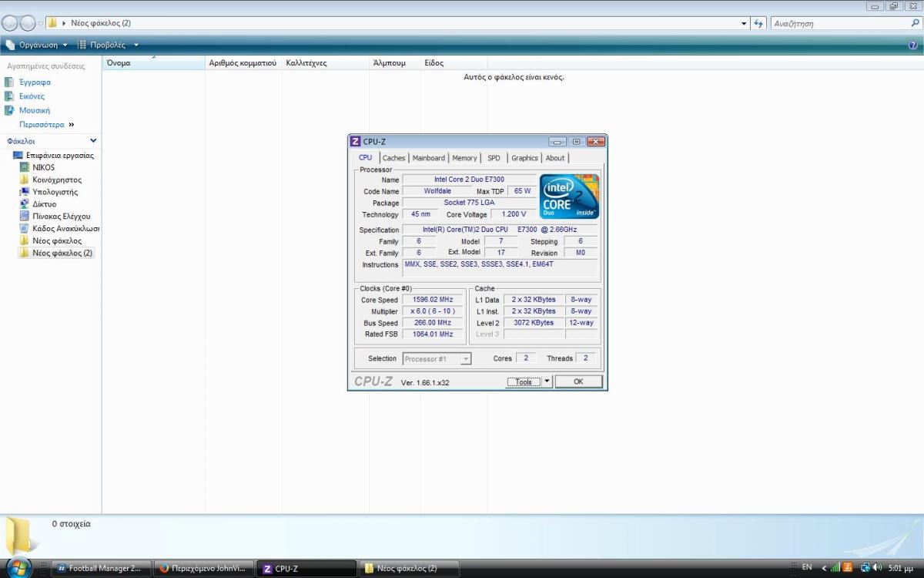924x578 pixels.
Task: Switch to the SPD tab in CPU-Z
Action: coord(494,158)
